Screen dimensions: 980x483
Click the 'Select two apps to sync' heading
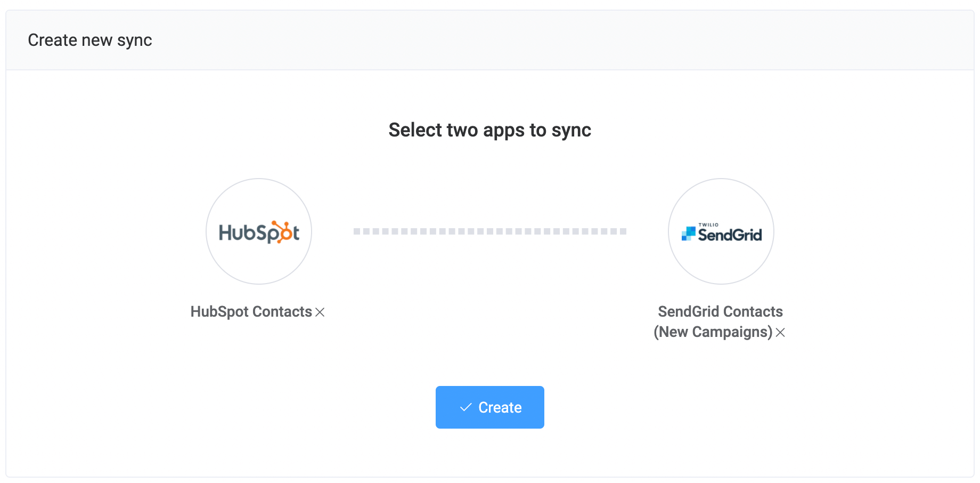[x=490, y=130]
